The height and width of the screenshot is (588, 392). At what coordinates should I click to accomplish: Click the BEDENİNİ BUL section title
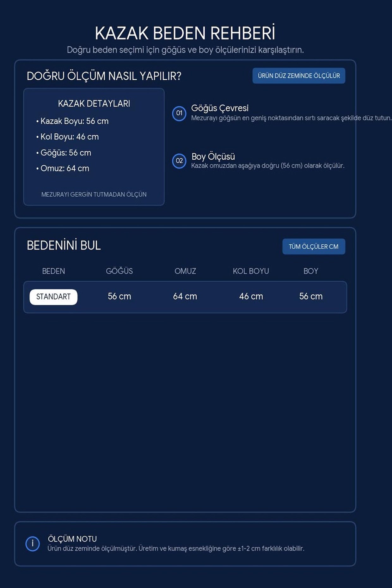64,246
